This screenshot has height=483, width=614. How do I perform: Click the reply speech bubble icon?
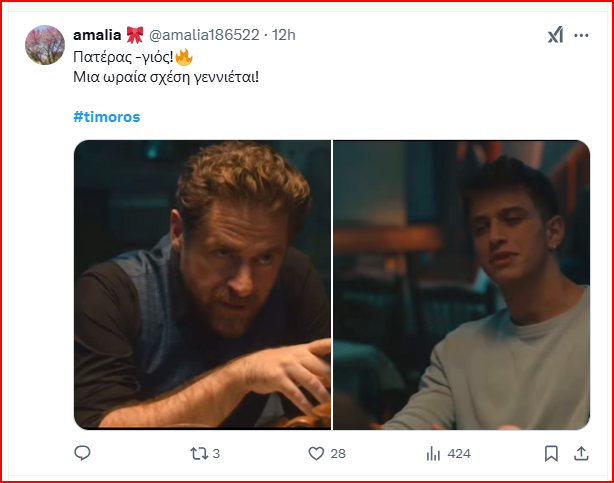pos(83,453)
